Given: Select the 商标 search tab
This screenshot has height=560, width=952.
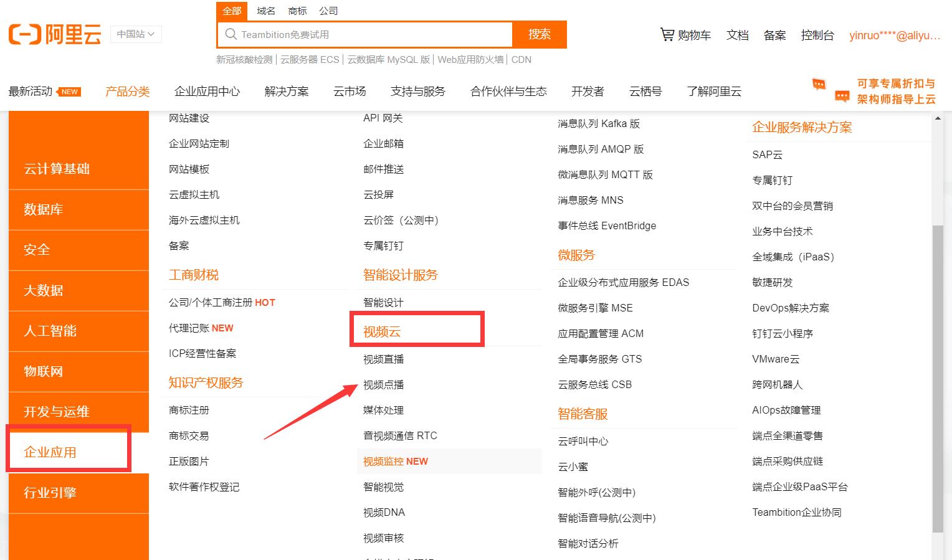Looking at the screenshot, I should 297,11.
